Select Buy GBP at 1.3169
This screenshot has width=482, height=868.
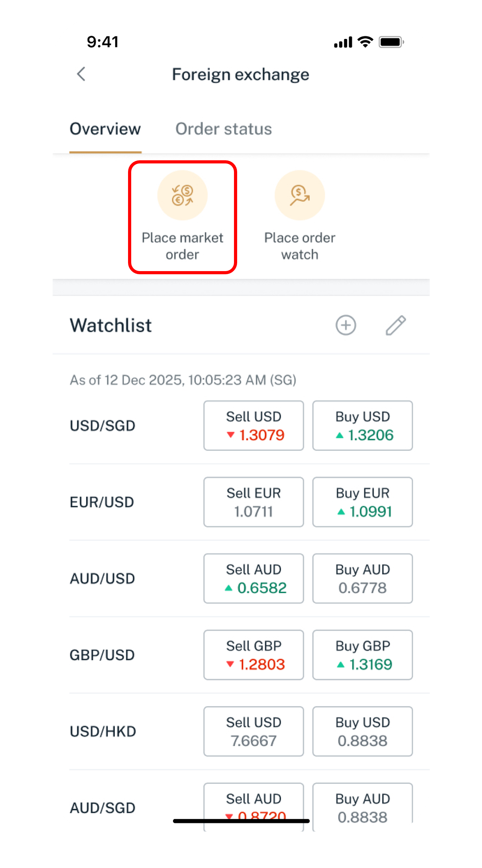362,655
